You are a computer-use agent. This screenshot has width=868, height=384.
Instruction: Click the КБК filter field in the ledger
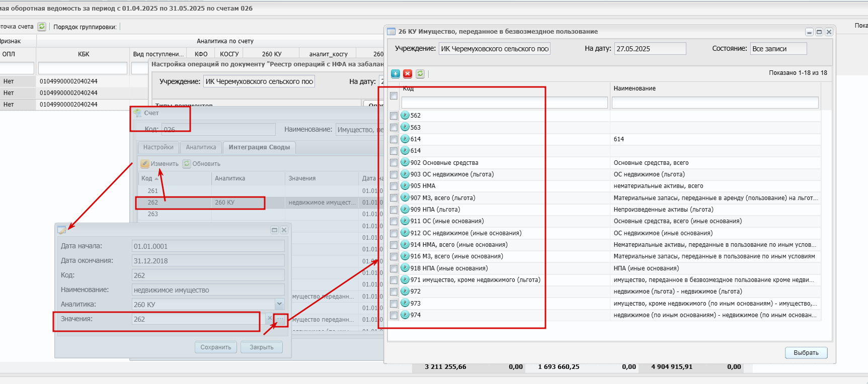pyautogui.click(x=83, y=68)
